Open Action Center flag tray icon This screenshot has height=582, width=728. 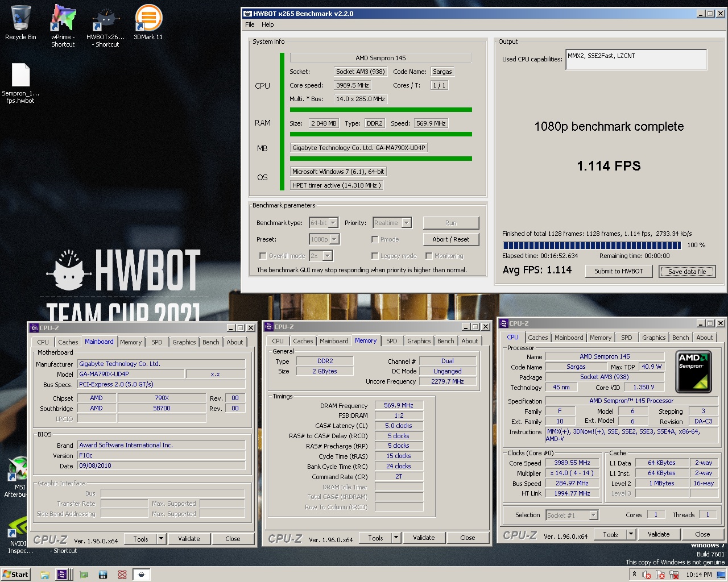click(x=660, y=575)
